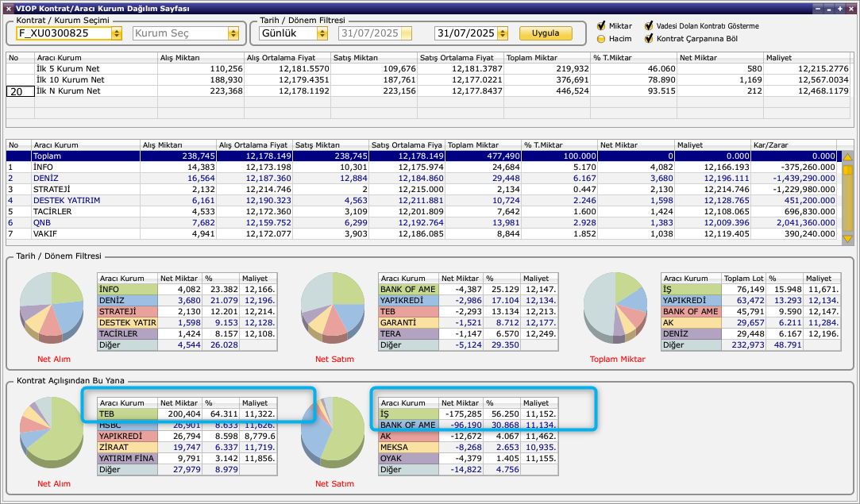The height and width of the screenshot is (504, 860).
Task: Click Kar/Zarar value 2,041,360.000
Action: [806, 223]
